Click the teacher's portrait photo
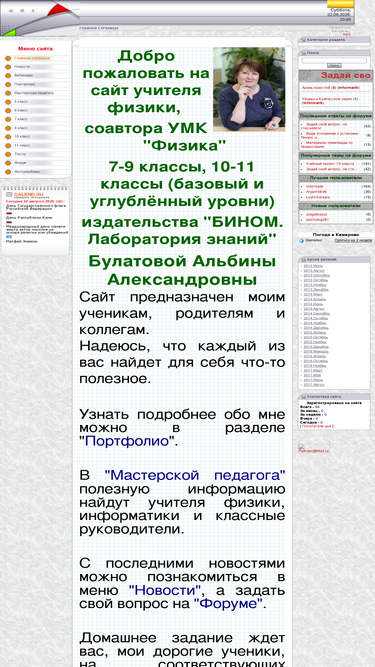The width and height of the screenshot is (375, 667). [x=249, y=89]
